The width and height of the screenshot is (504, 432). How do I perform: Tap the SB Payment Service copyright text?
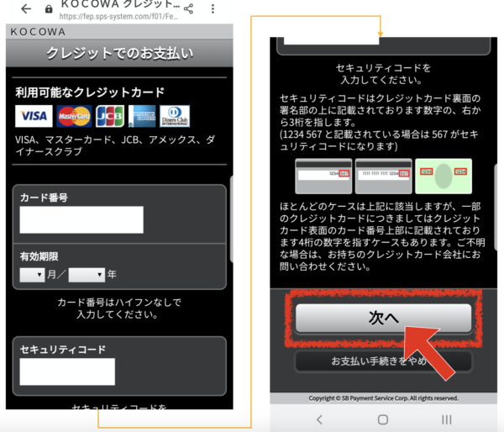click(384, 398)
